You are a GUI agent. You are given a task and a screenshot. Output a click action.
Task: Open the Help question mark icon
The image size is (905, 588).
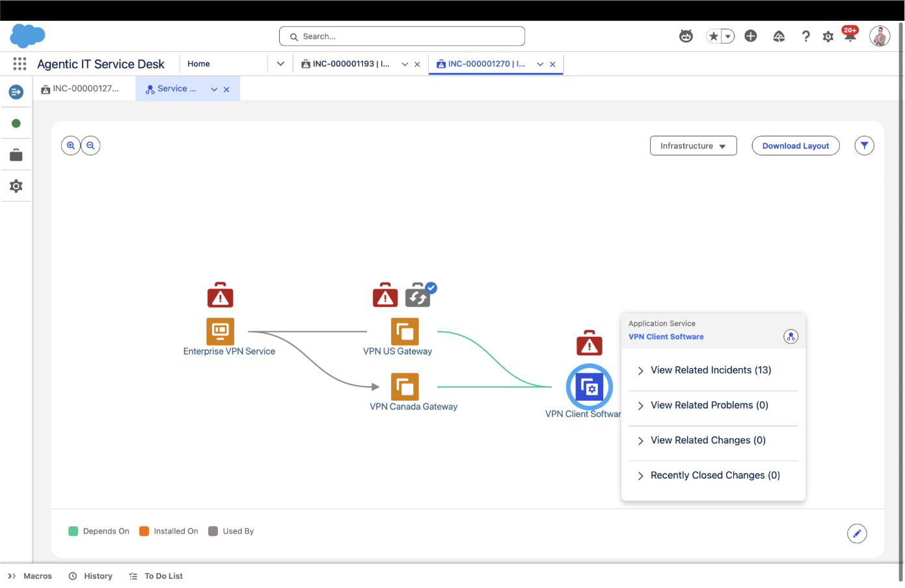click(806, 36)
